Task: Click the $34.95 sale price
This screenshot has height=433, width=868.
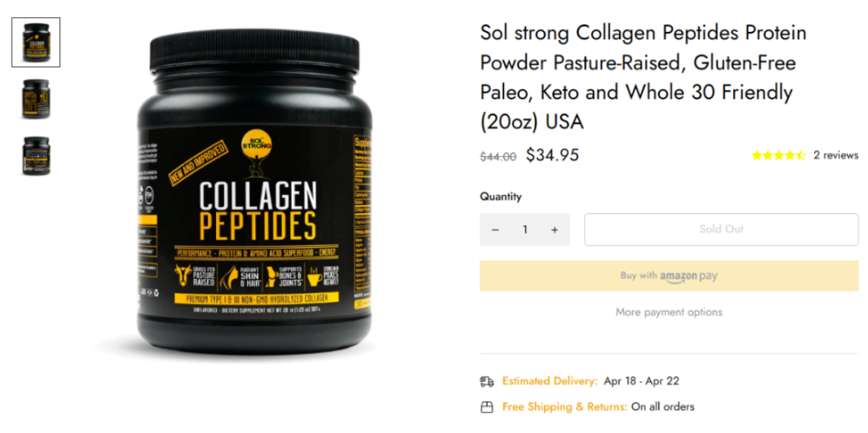Action: click(552, 155)
